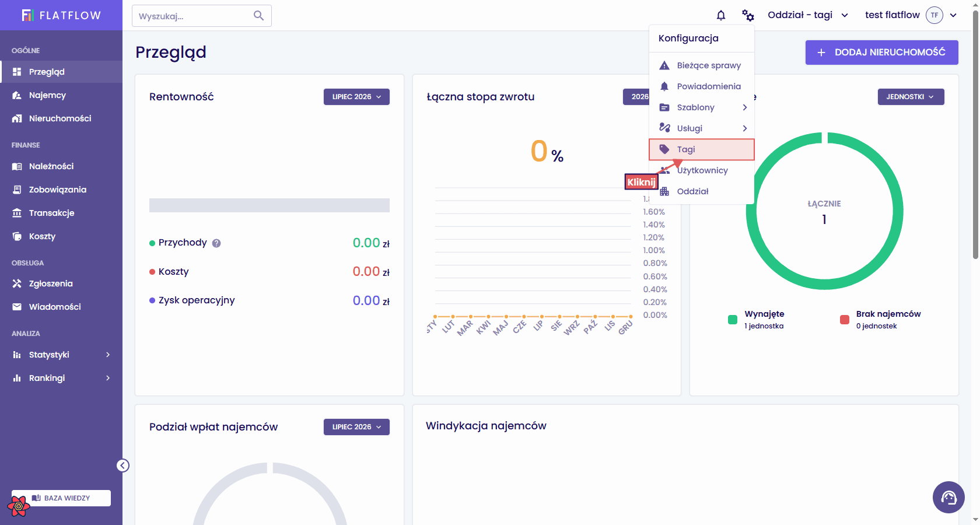
Task: Open the test flatflow account dropdown arrow
Action: (953, 15)
